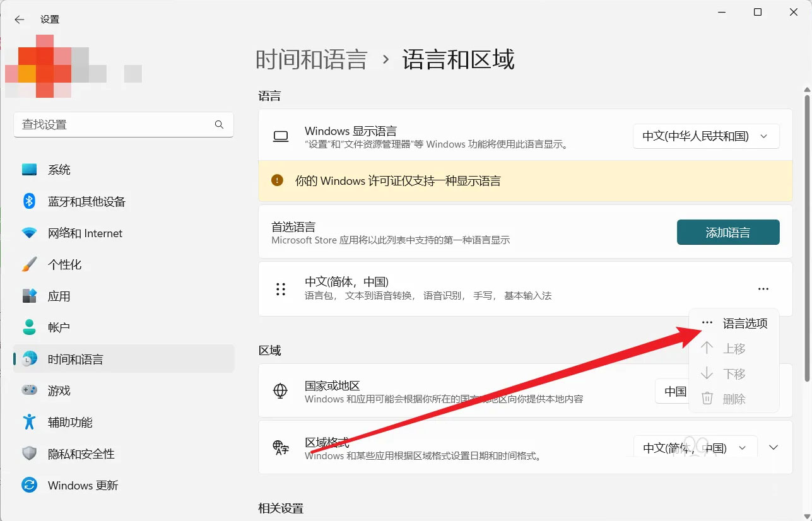Click the warning icon in the yellow banner

click(x=277, y=180)
